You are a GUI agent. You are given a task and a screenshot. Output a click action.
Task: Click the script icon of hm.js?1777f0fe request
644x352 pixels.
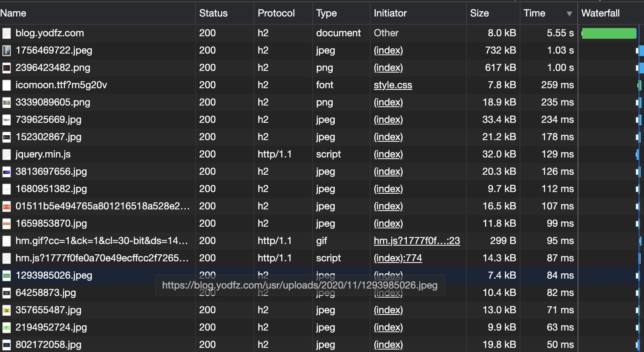point(7,258)
